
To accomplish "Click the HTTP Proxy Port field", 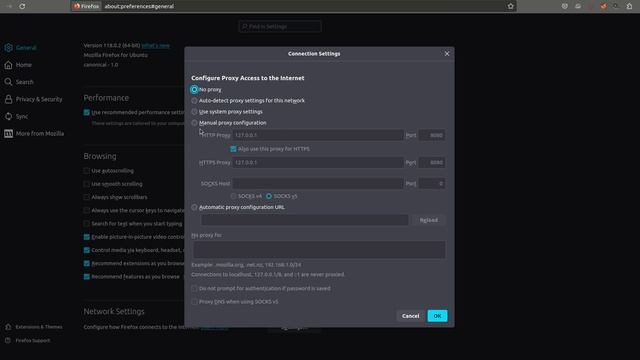I will coord(432,135).
